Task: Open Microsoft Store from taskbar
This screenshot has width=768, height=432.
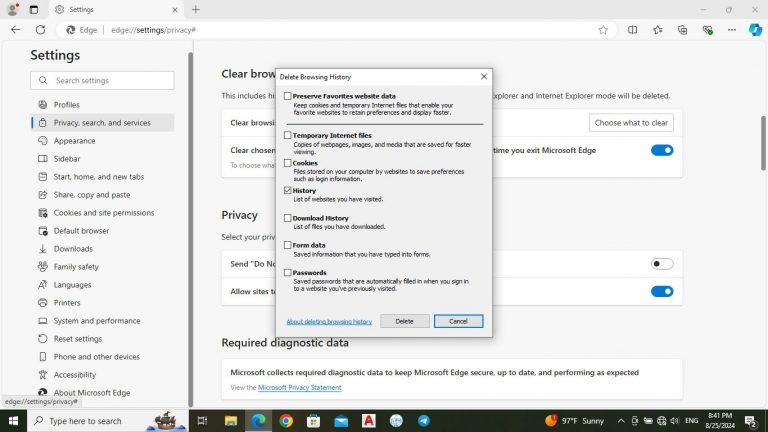Action: click(x=313, y=421)
